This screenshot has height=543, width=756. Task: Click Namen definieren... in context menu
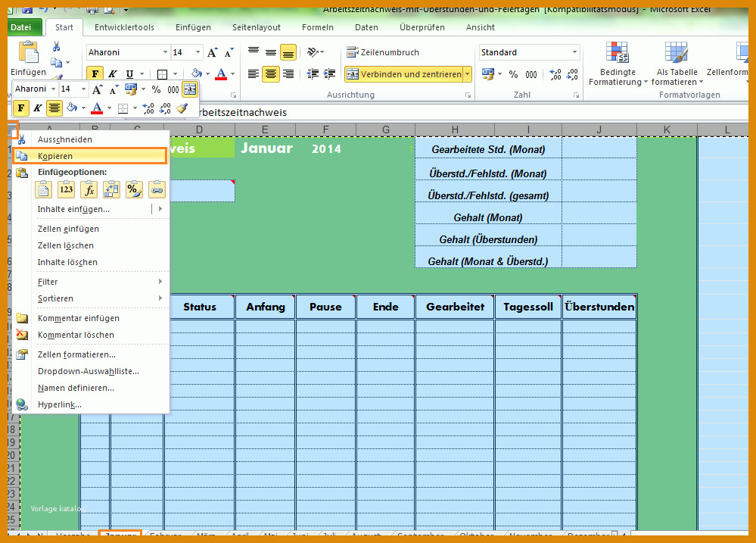(x=90, y=388)
